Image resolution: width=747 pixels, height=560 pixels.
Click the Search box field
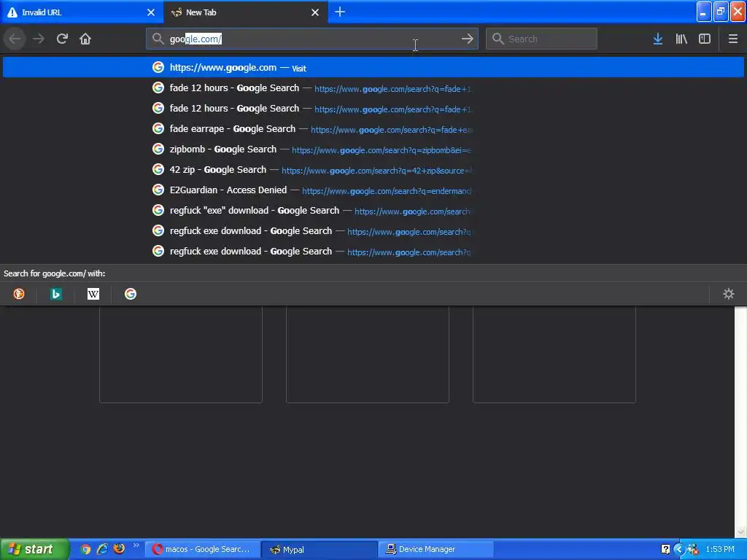541,39
